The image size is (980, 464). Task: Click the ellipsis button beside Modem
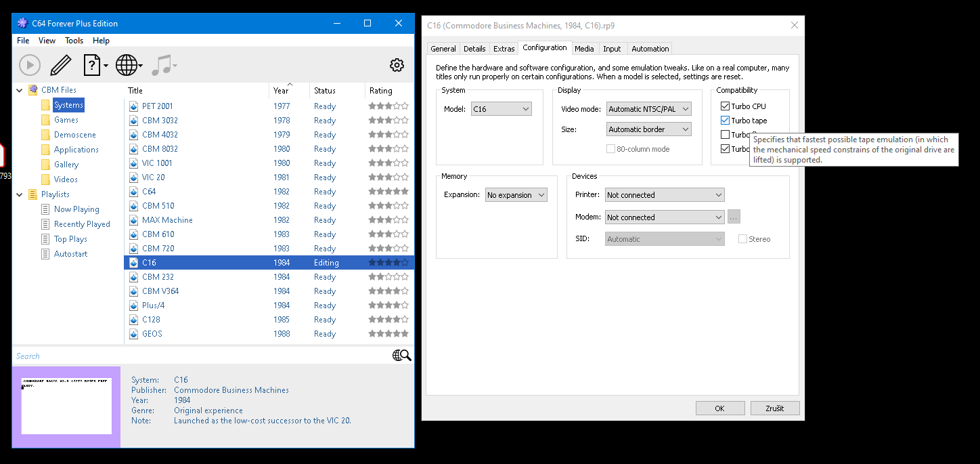(x=734, y=217)
